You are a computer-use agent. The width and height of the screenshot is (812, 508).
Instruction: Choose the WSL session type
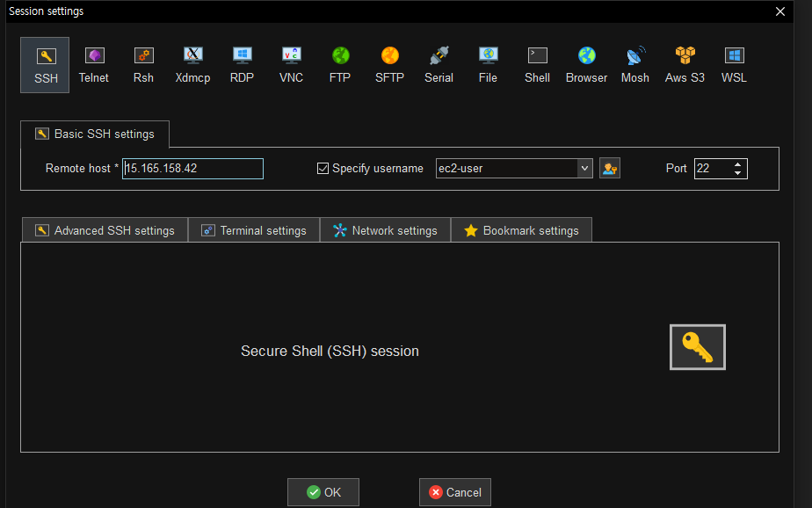click(x=734, y=65)
